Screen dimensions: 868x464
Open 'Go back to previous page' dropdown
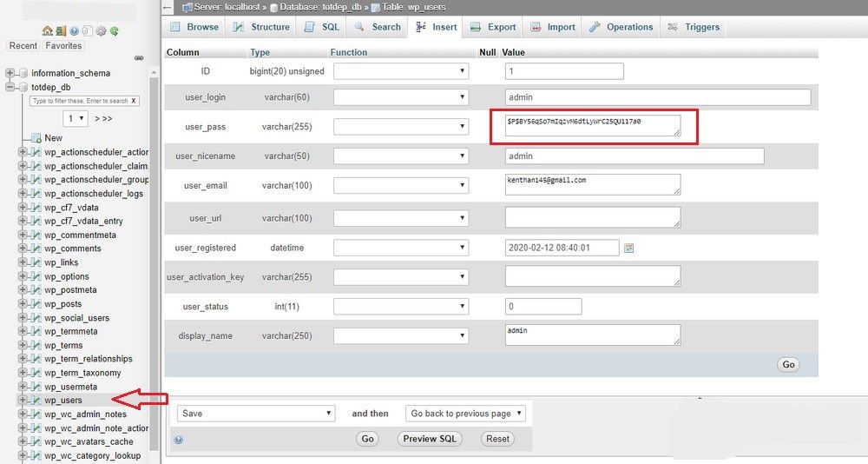(x=465, y=414)
